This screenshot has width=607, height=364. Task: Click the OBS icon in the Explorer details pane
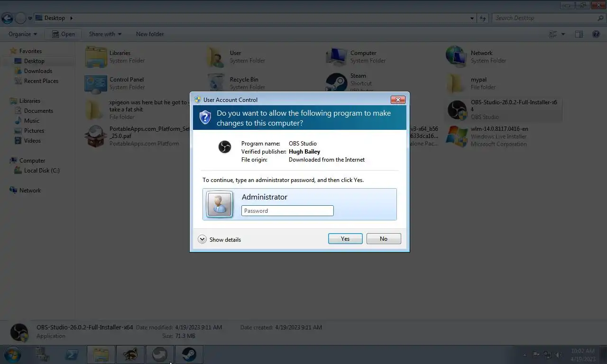tap(19, 332)
